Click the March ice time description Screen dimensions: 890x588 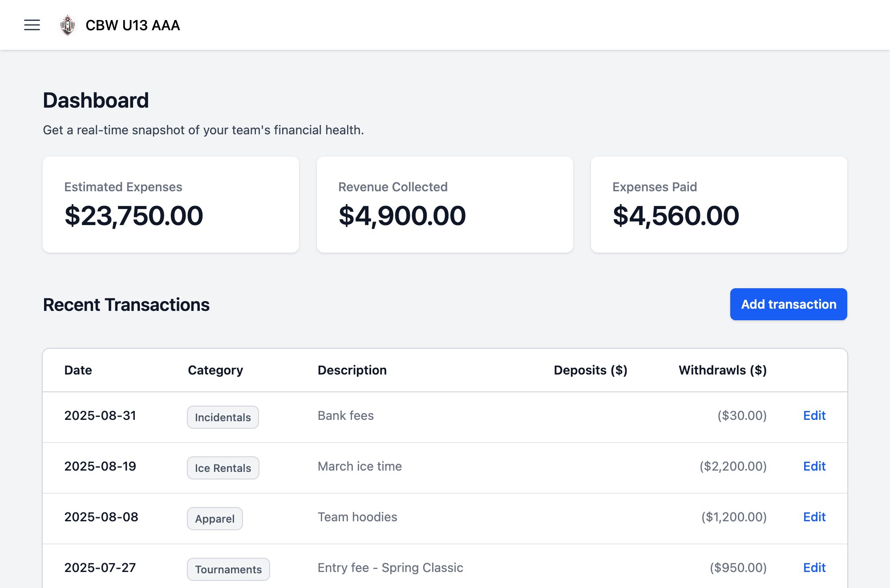click(x=360, y=466)
